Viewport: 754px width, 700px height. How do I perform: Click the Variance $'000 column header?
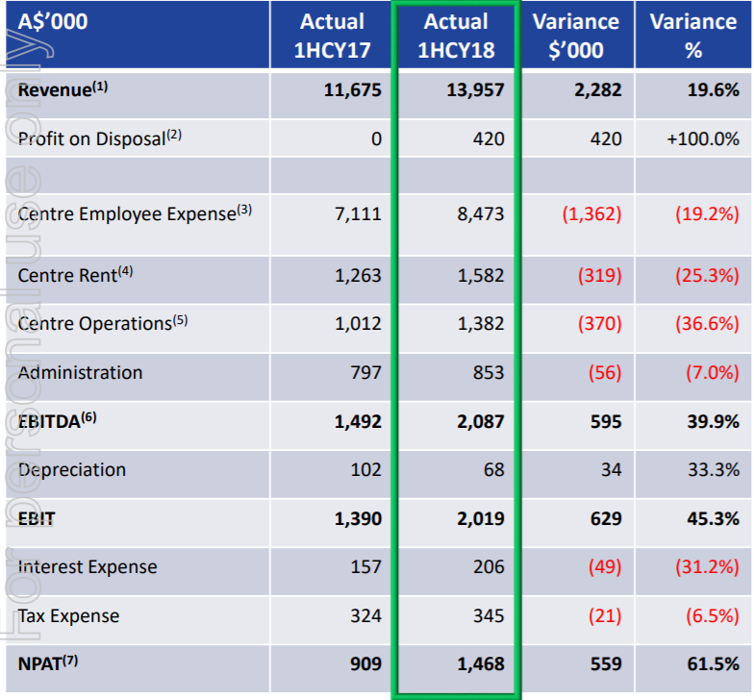tap(576, 37)
